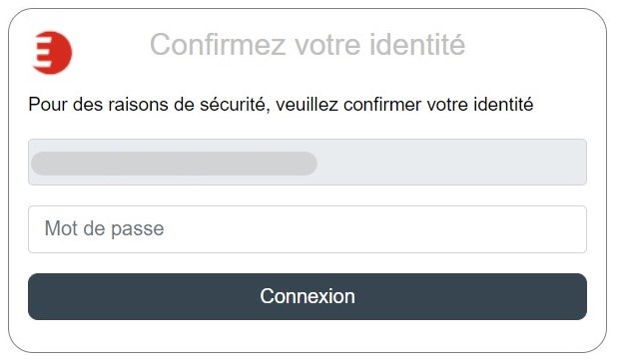This screenshot has height=364, width=630.
Task: Submit with the Connexion button
Action: 308,296
